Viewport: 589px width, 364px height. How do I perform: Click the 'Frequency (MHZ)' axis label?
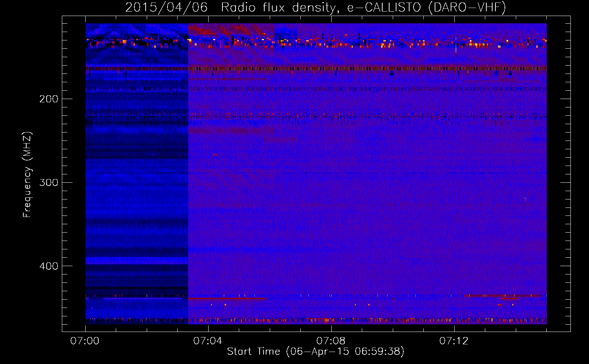[x=27, y=175]
